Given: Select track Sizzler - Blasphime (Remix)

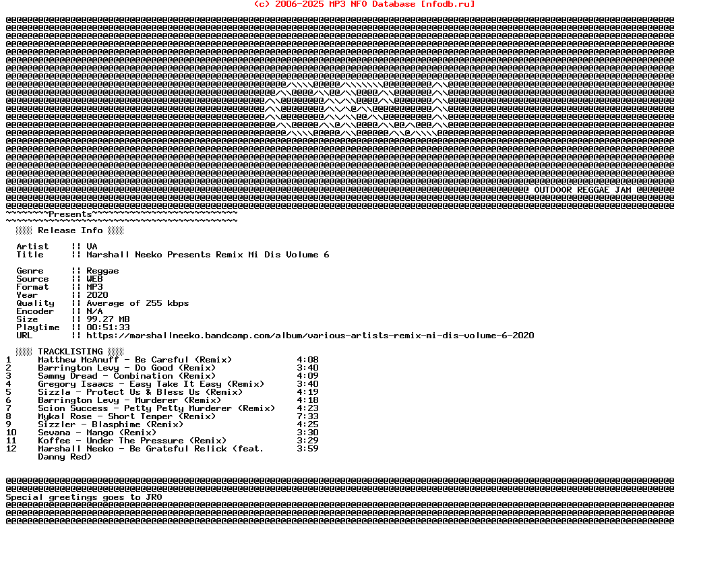Looking at the screenshot, I should (x=111, y=425).
